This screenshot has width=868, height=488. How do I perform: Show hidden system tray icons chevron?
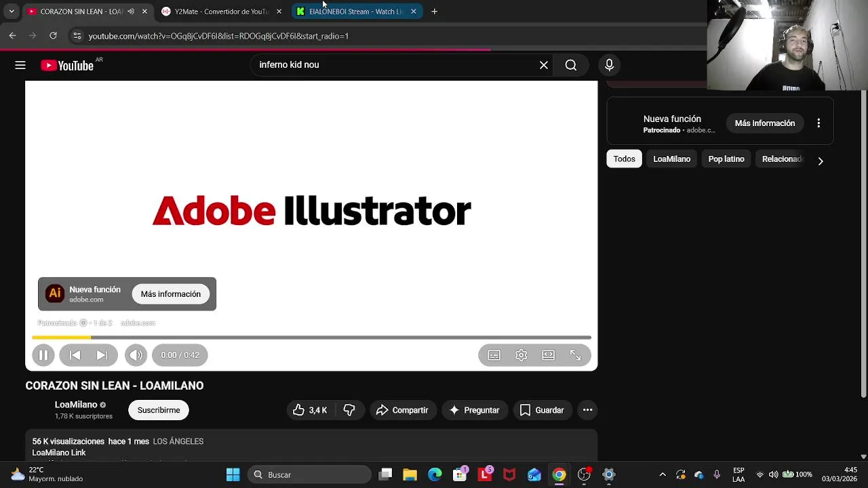coord(663,474)
